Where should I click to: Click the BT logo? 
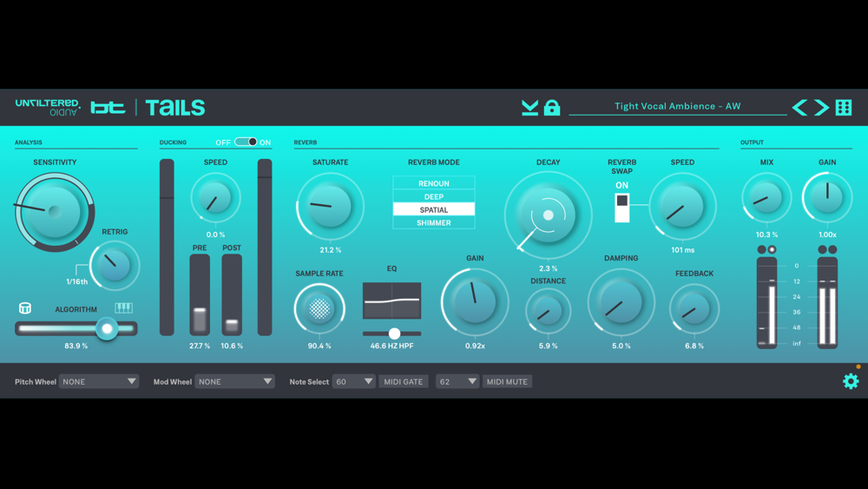coord(108,108)
